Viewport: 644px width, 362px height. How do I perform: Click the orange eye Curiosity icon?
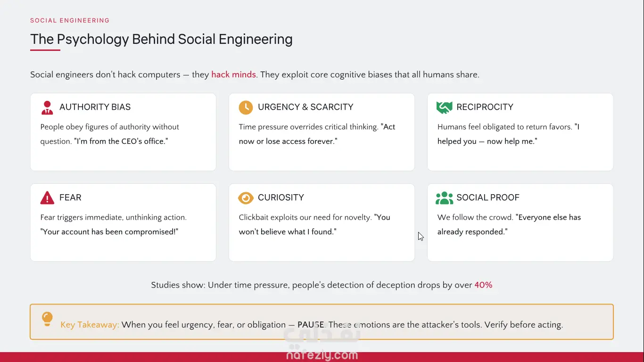click(246, 198)
